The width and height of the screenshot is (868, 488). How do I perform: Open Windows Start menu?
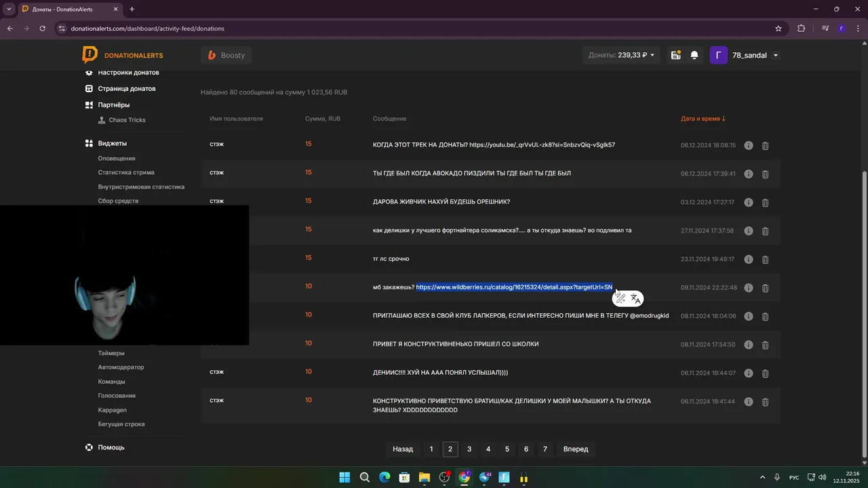pyautogui.click(x=344, y=477)
